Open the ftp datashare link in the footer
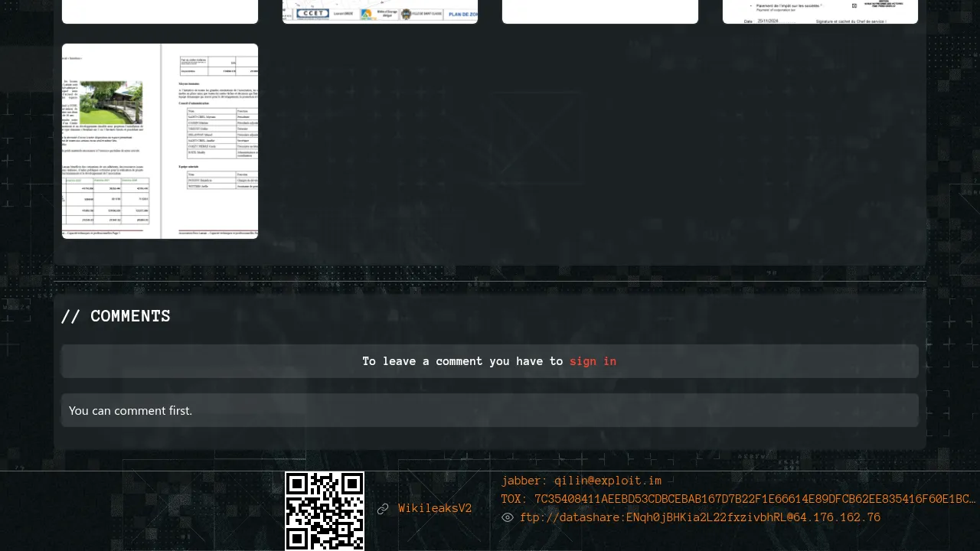The height and width of the screenshot is (551, 980). click(x=700, y=518)
